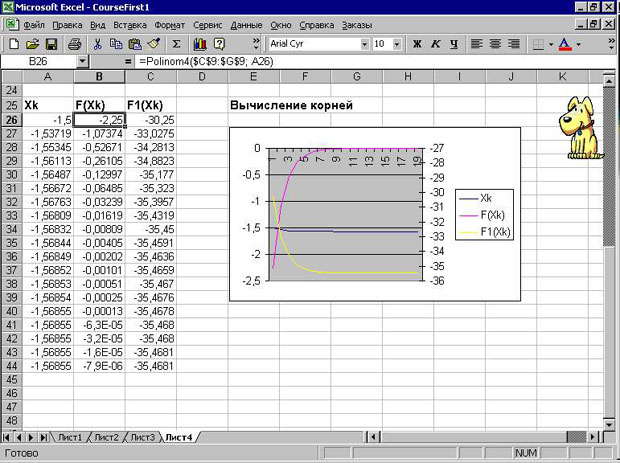Viewport: 620px width, 463px height.
Task: Toggle underline formatting (Ч)
Action: pos(453,44)
